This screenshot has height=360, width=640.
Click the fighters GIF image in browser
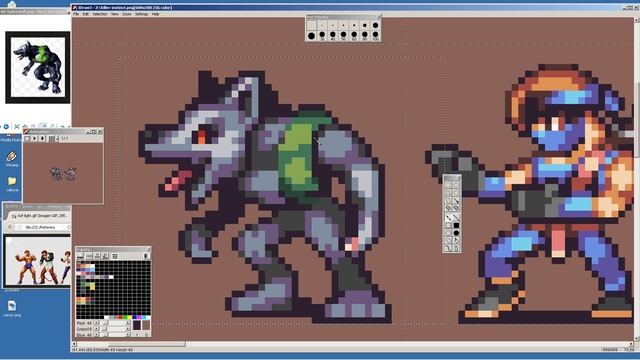tap(38, 261)
